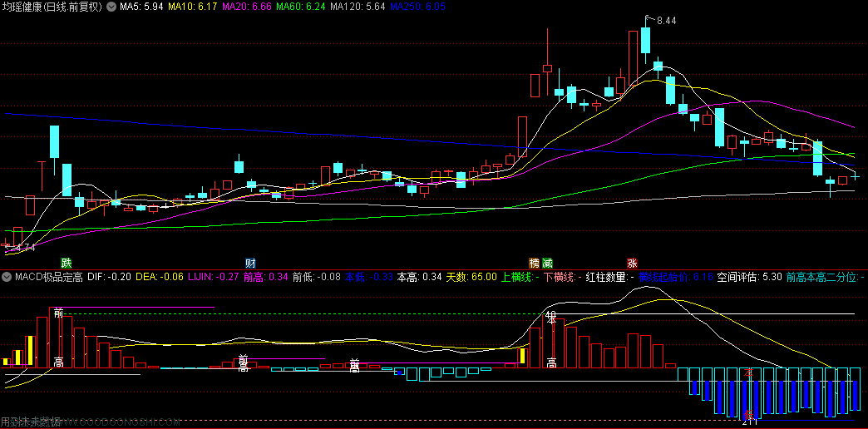Image resolution: width=868 pixels, height=429 pixels.
Task: Click the 跌 event marker icon
Action: (x=67, y=263)
